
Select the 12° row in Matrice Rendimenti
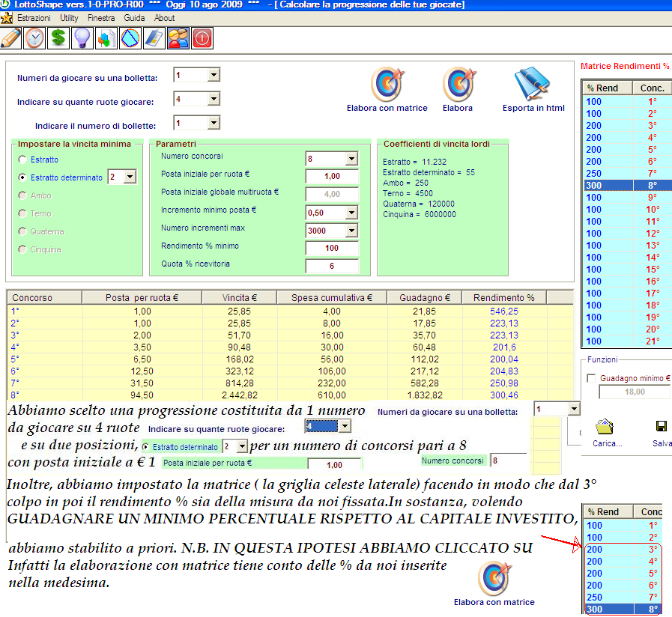tap(627, 234)
